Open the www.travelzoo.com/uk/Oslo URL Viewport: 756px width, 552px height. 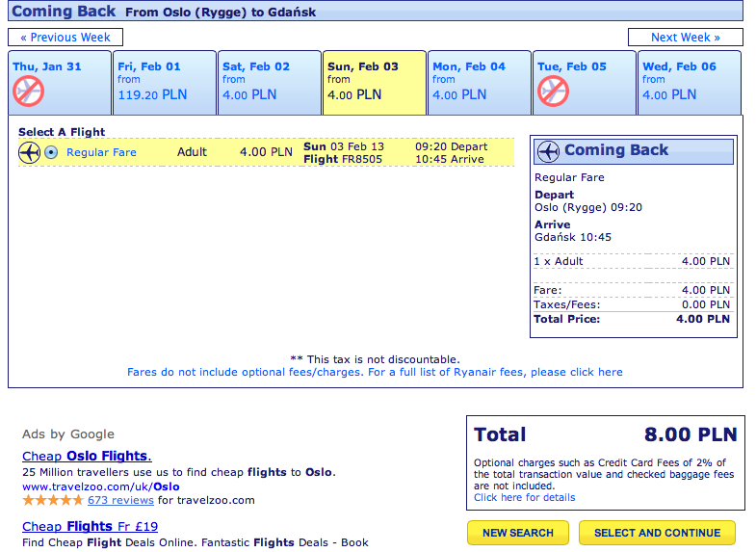101,486
